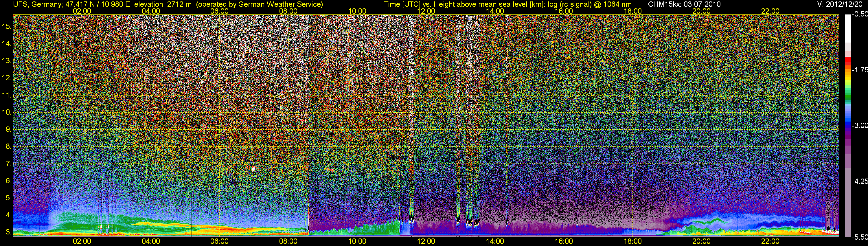This screenshot has height=246, width=868.
Task: Click the '12:00' label on lower time axis
Action: (426, 241)
